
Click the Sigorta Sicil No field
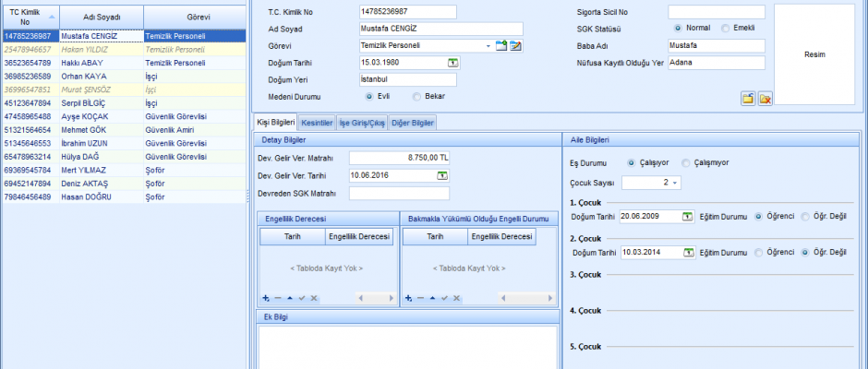tap(716, 12)
